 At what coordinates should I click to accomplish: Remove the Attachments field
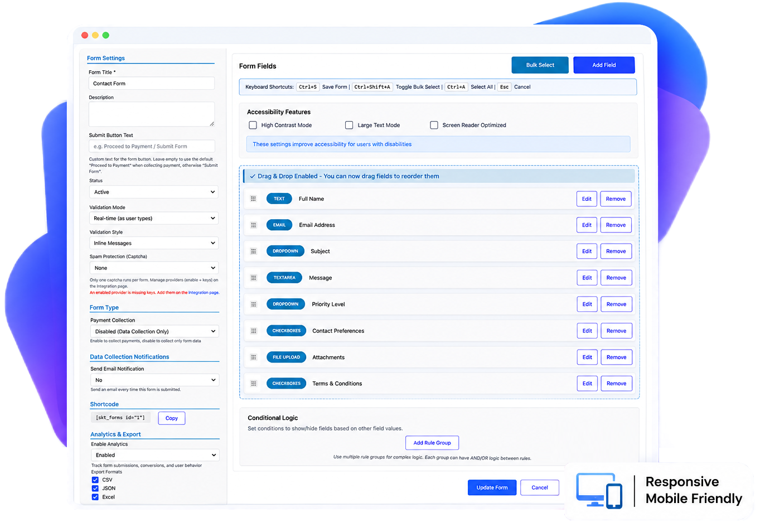(617, 357)
